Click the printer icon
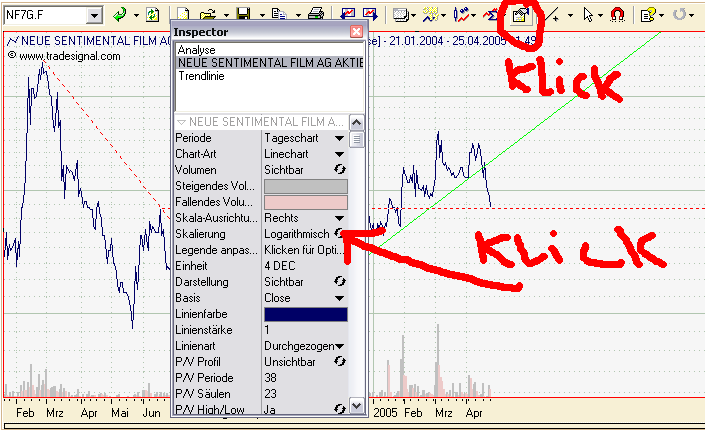 316,14
